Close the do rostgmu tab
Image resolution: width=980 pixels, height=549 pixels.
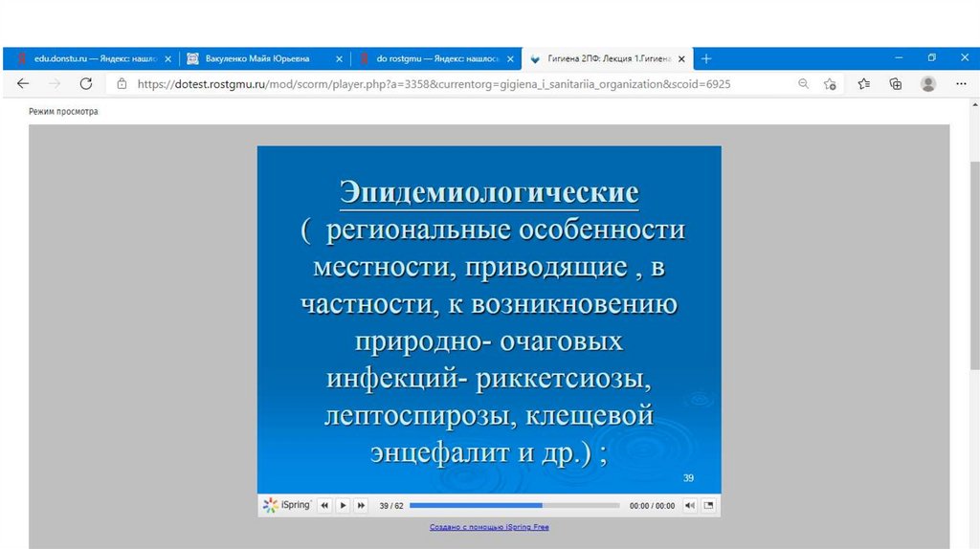tap(511, 58)
